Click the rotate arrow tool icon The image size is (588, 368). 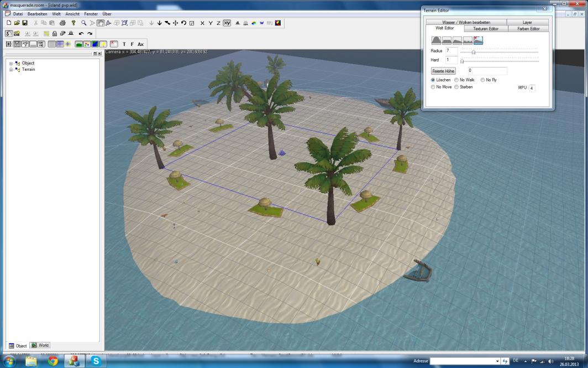(x=183, y=23)
